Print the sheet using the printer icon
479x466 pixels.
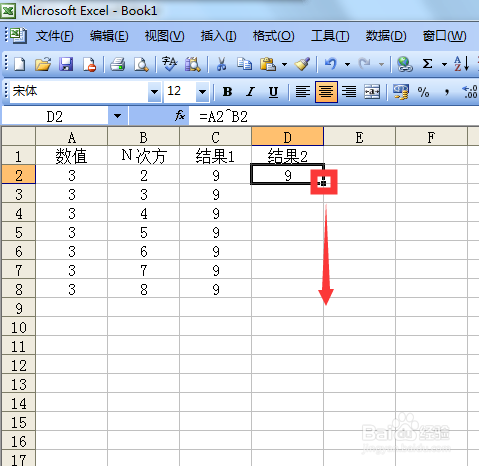[117, 63]
